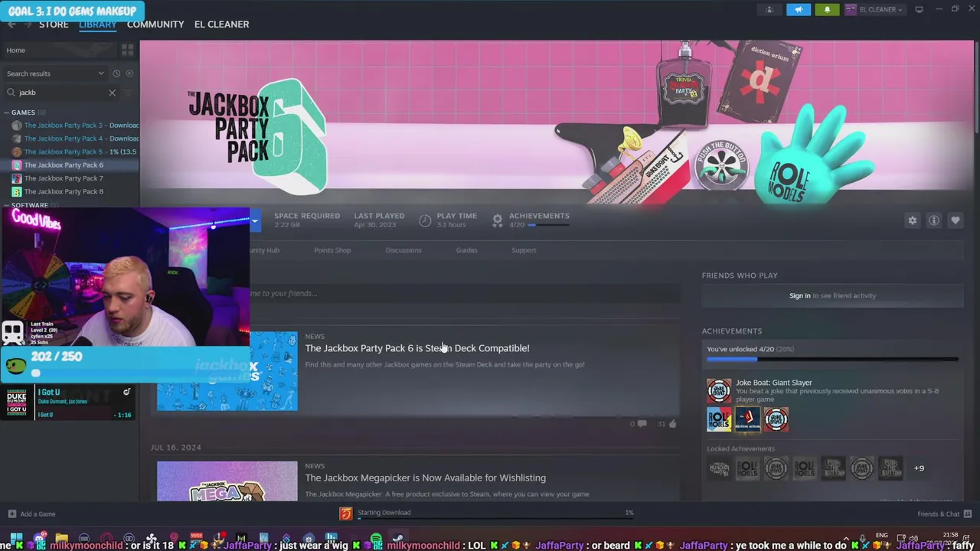Click the say something to friends input
This screenshot has width=980, height=551.
pos(465,293)
